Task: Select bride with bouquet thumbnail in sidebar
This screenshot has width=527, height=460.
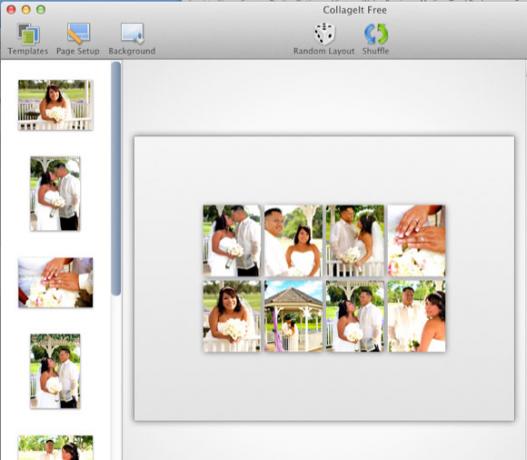Action: click(55, 105)
